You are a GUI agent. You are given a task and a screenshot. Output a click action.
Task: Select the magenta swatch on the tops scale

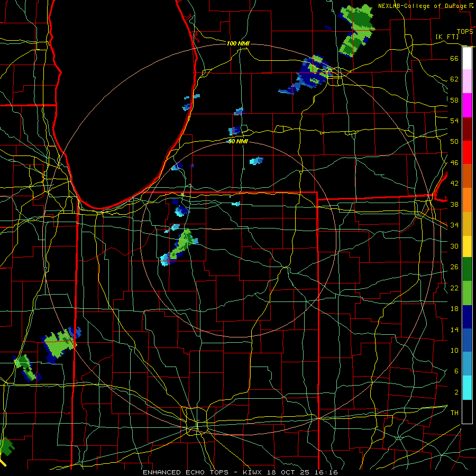point(467,105)
